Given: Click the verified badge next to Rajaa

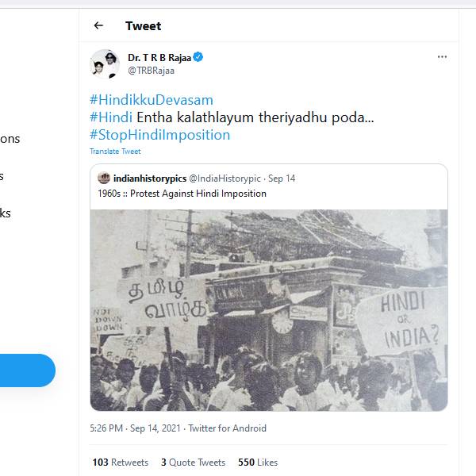Looking at the screenshot, I should [x=198, y=57].
